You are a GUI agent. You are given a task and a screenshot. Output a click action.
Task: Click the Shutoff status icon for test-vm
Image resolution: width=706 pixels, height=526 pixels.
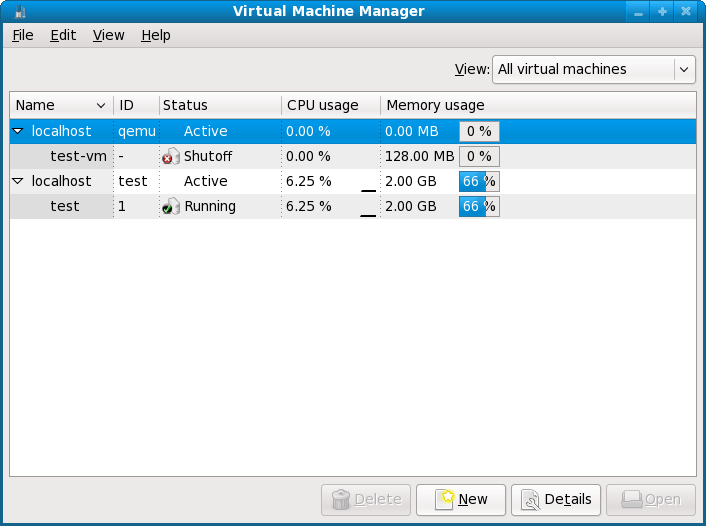click(x=171, y=156)
